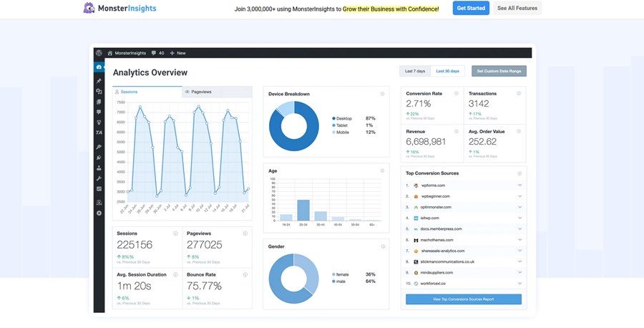Viewport: 644px width, 328px height.
Task: Open the Media library icon in sidebar
Action: click(99, 91)
